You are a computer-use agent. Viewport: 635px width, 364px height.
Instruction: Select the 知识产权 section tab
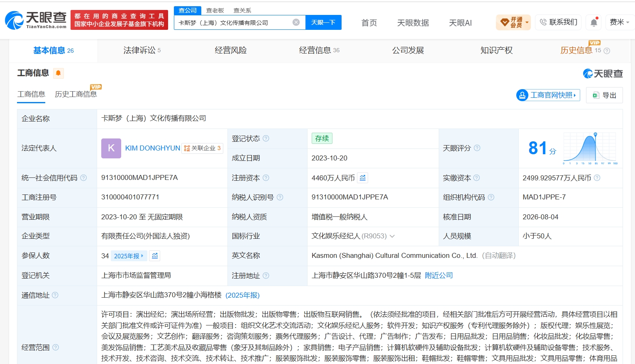pyautogui.click(x=496, y=51)
